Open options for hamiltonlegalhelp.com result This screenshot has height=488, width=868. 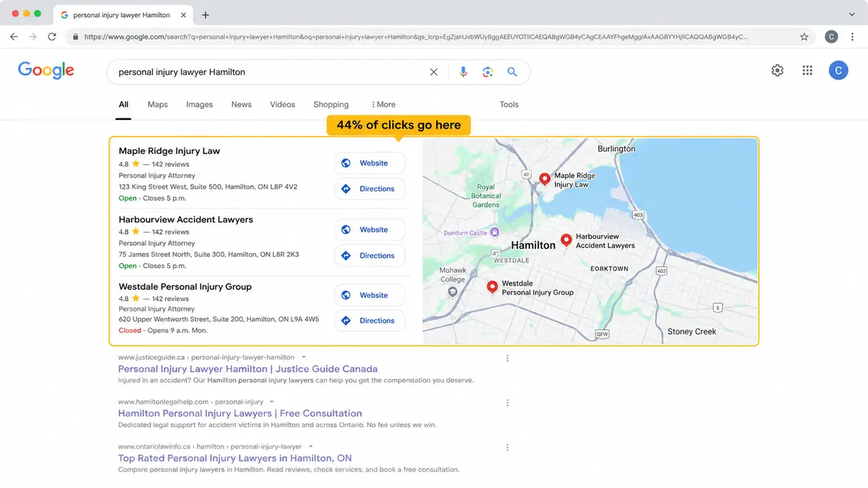click(x=507, y=403)
